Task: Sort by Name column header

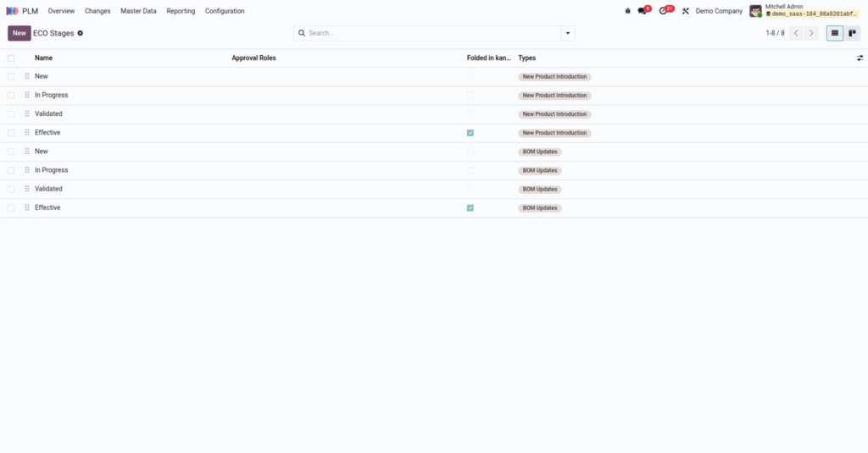Action: (x=44, y=58)
